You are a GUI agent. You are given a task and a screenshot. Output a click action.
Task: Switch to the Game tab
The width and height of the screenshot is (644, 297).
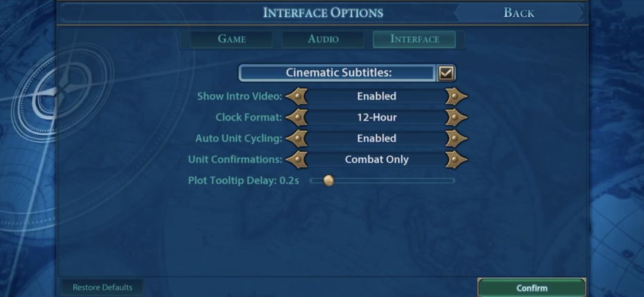(231, 39)
